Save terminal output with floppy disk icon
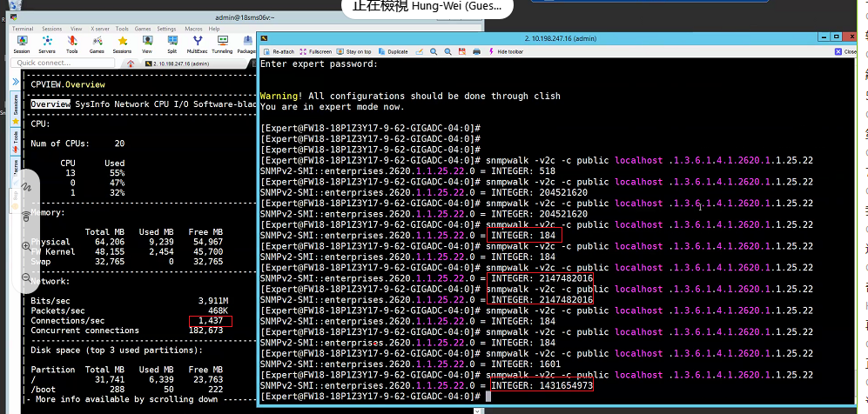The width and height of the screenshot is (868, 414). (461, 51)
